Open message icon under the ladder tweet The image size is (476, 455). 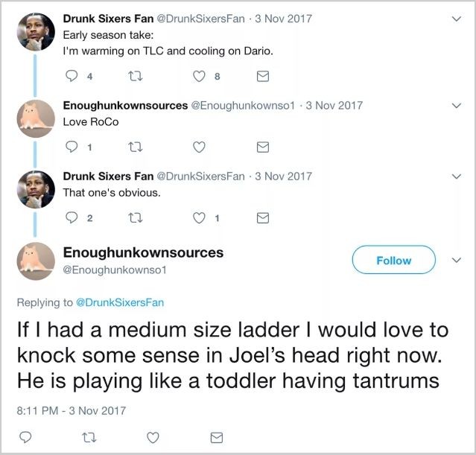click(x=217, y=437)
